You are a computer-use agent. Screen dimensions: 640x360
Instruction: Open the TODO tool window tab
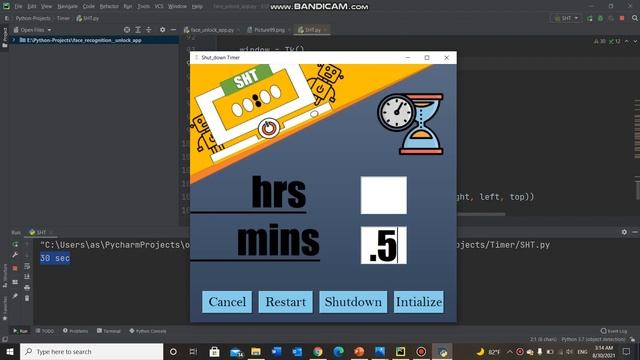(x=44, y=331)
